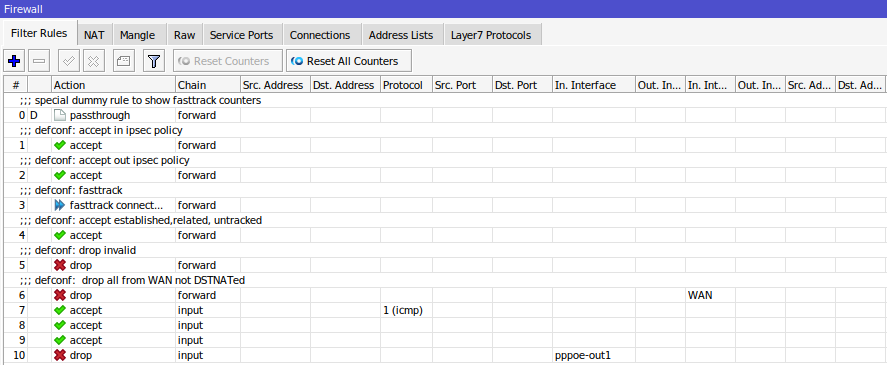This screenshot has height=365, width=887.
Task: Select comment 'defconf: accept established,related, untracked'
Action: tap(148, 221)
